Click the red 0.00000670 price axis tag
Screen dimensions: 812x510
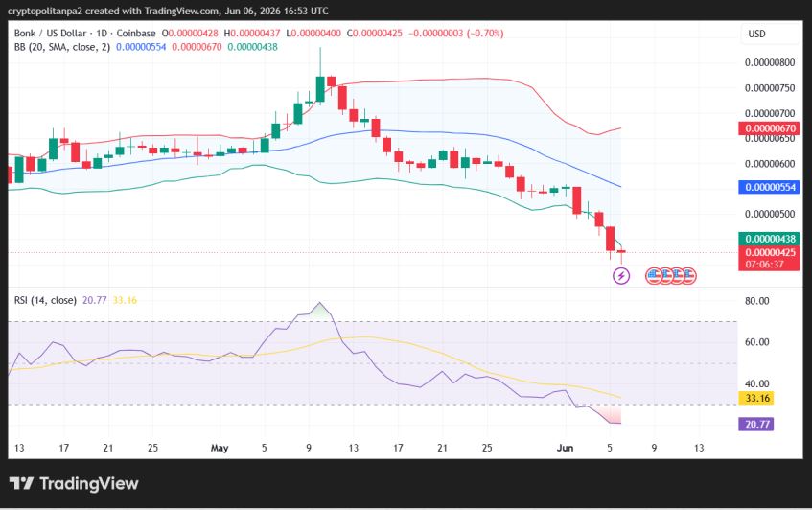[x=770, y=128]
